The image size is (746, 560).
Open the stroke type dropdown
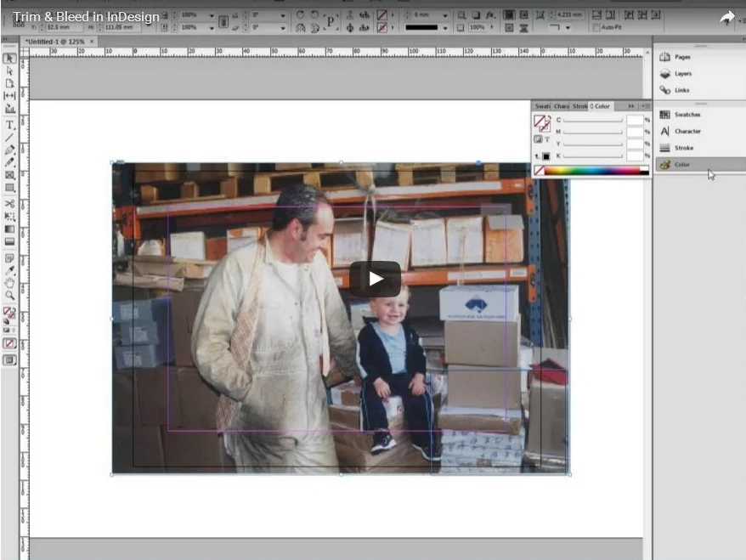pos(445,28)
